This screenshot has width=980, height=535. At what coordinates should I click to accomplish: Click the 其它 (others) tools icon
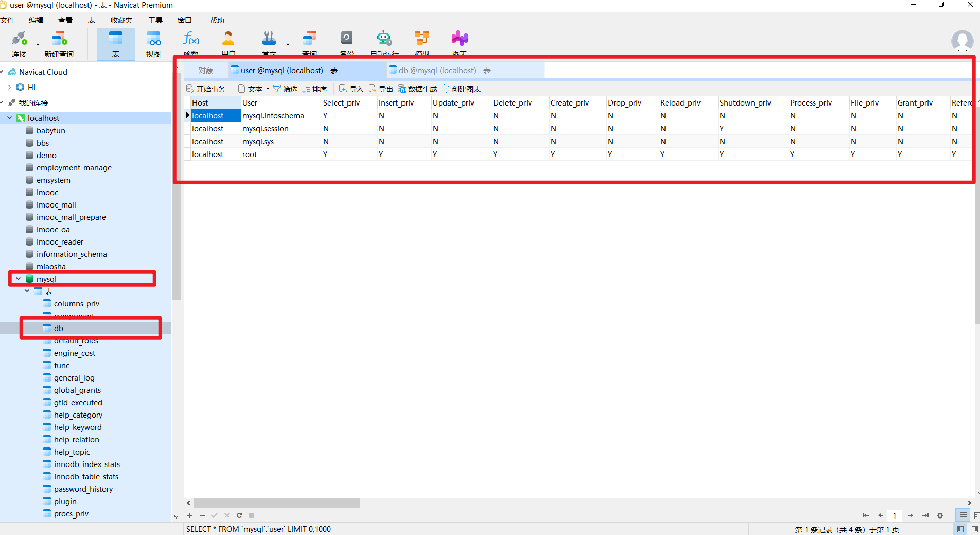point(269,39)
